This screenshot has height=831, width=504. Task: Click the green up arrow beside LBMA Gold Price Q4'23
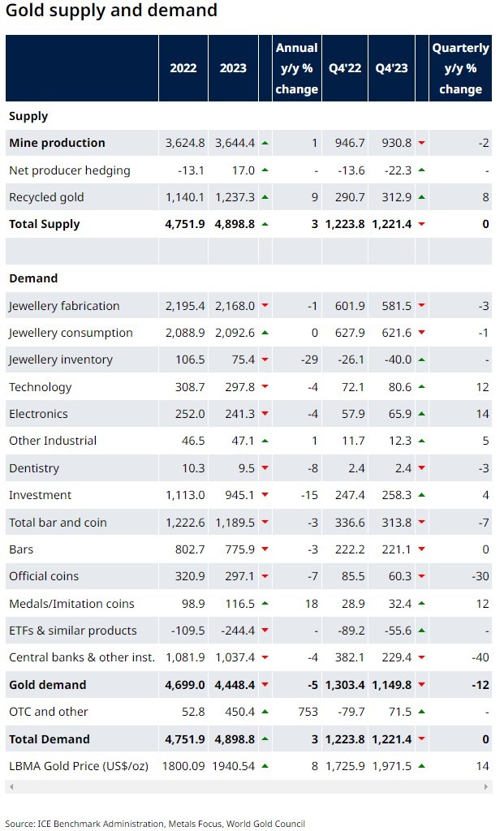pyautogui.click(x=422, y=766)
